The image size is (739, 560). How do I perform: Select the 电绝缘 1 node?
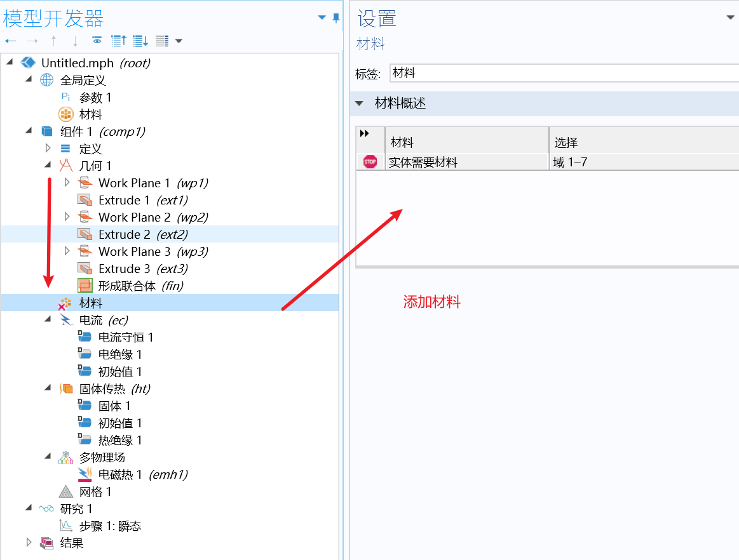click(x=119, y=355)
